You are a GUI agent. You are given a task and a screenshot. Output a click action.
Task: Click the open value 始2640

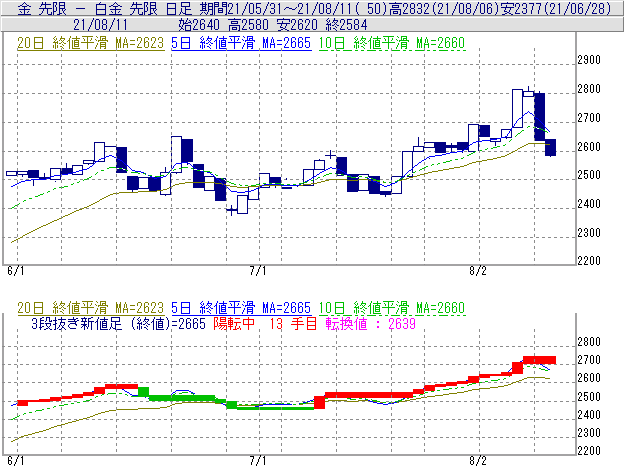(199, 25)
